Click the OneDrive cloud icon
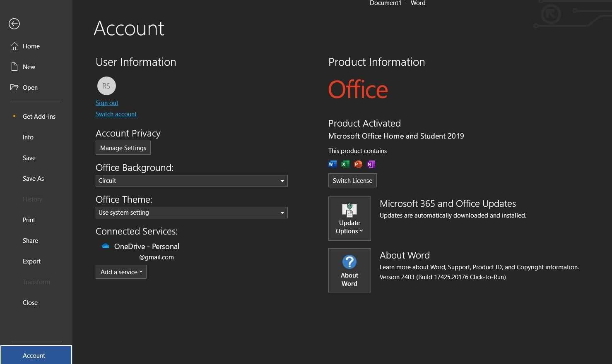This screenshot has height=364, width=612. click(106, 246)
